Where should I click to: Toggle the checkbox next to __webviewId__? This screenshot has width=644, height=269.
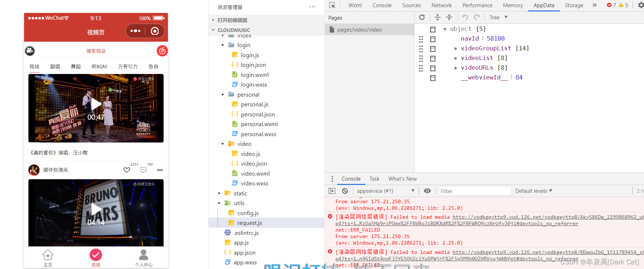(x=433, y=78)
